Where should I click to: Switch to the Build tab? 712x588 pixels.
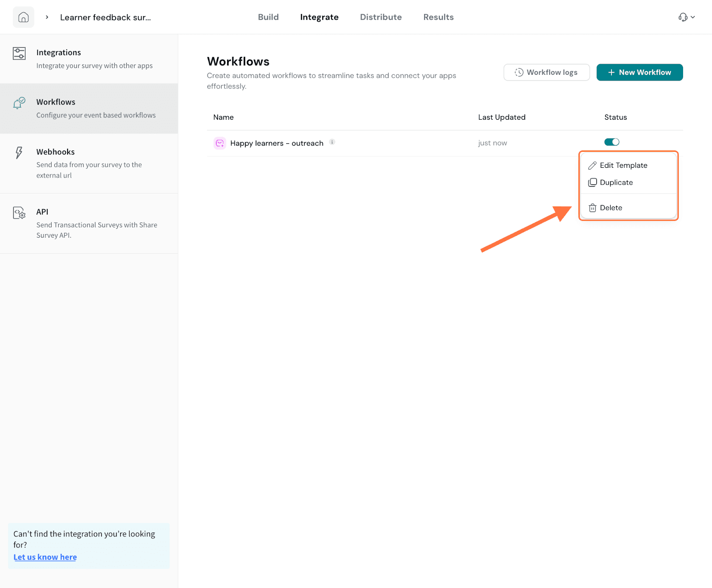[268, 17]
